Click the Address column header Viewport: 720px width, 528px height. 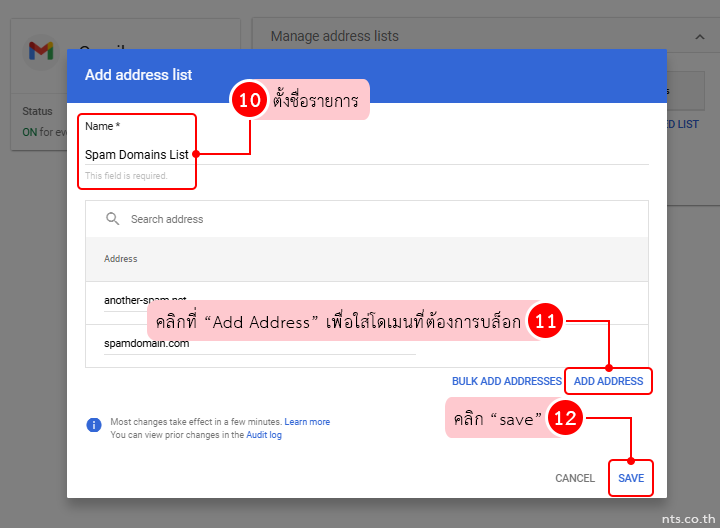[121, 259]
